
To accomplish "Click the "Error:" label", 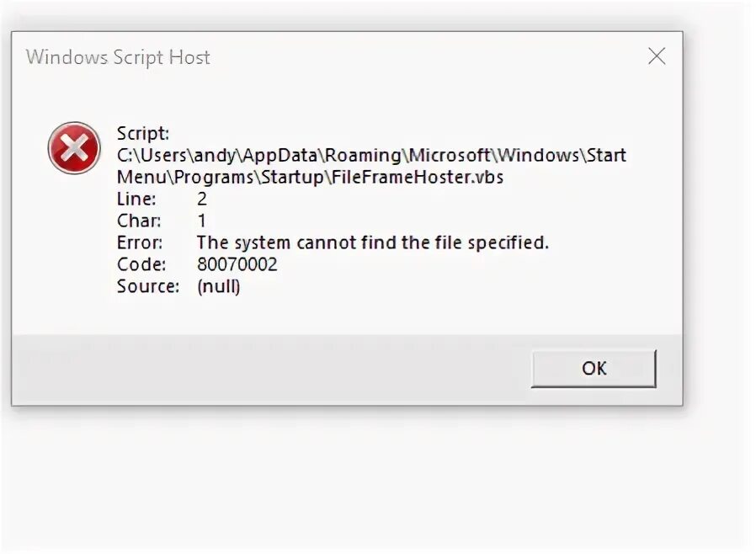I will pos(139,243).
